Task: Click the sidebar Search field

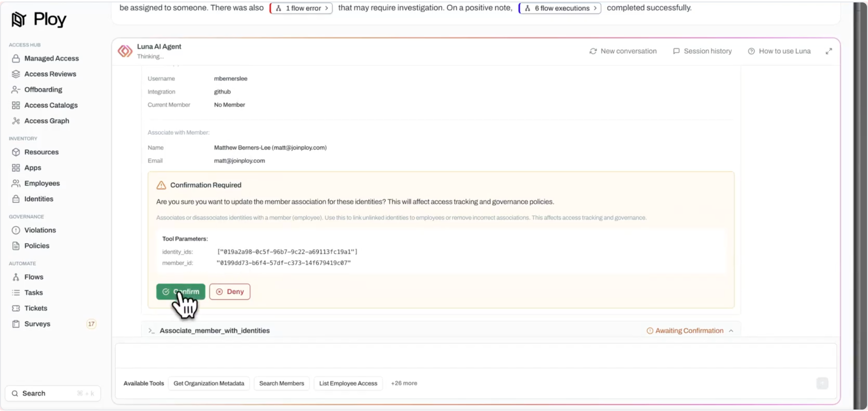Action: [52, 394]
